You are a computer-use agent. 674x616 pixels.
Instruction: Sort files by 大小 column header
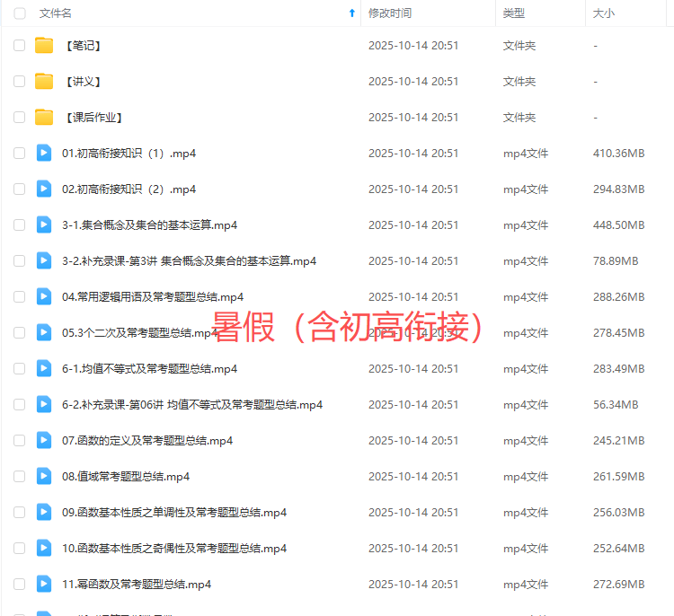603,13
